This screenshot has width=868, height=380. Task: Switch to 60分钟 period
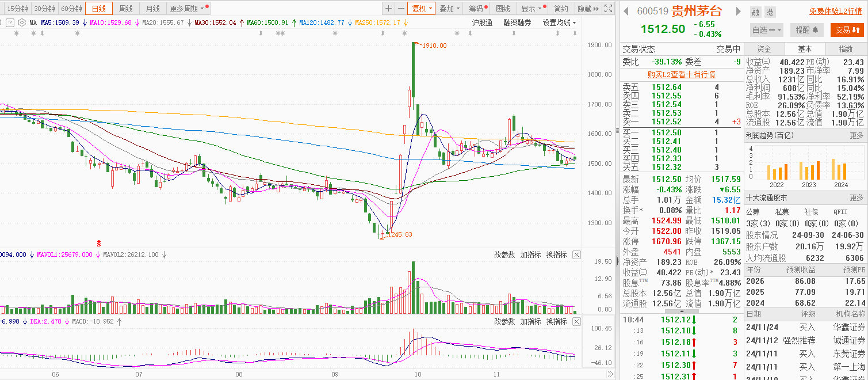[71, 9]
